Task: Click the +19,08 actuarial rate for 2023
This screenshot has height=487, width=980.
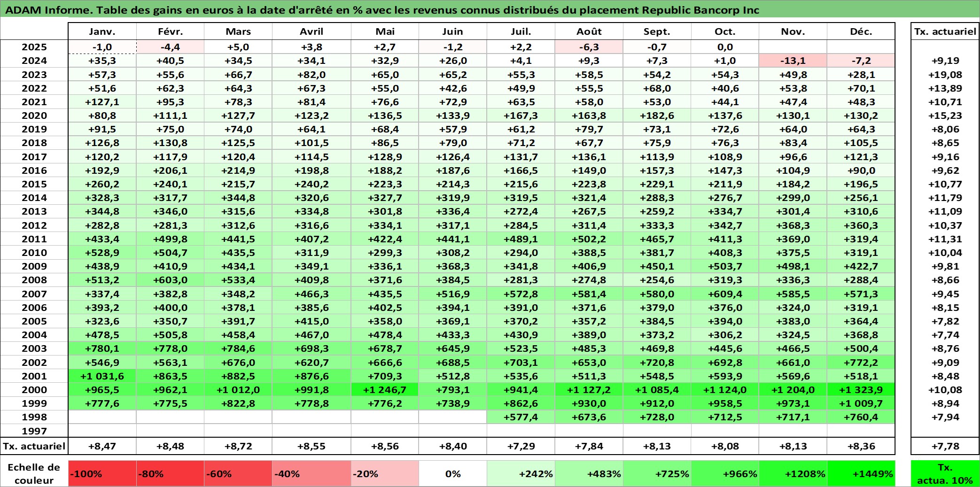Action: pos(945,75)
